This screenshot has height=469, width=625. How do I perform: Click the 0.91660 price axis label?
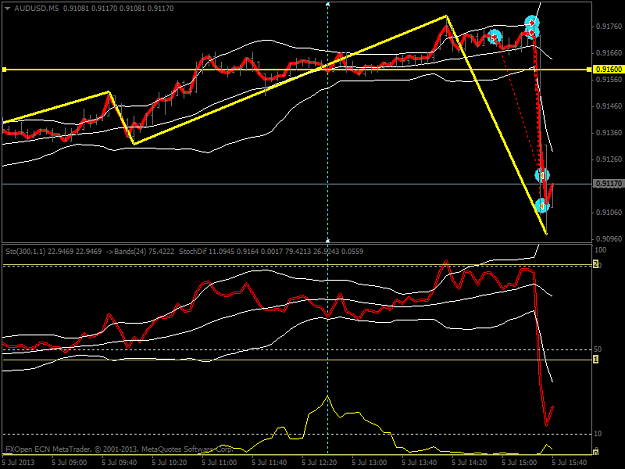coord(609,53)
